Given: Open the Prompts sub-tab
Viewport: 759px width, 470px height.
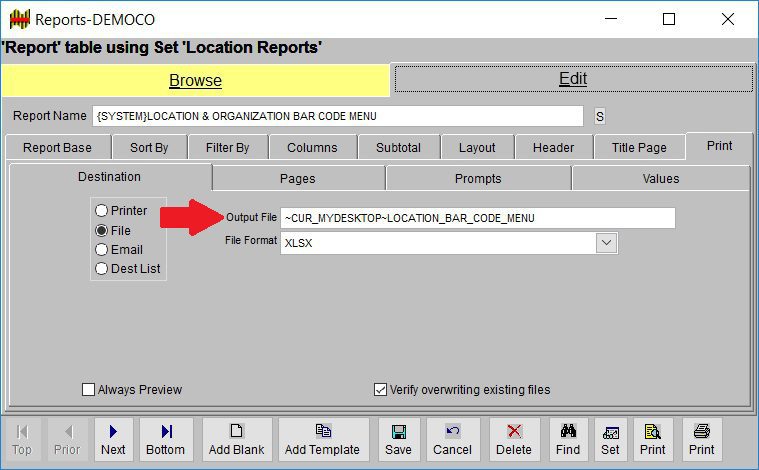Looking at the screenshot, I should [478, 179].
